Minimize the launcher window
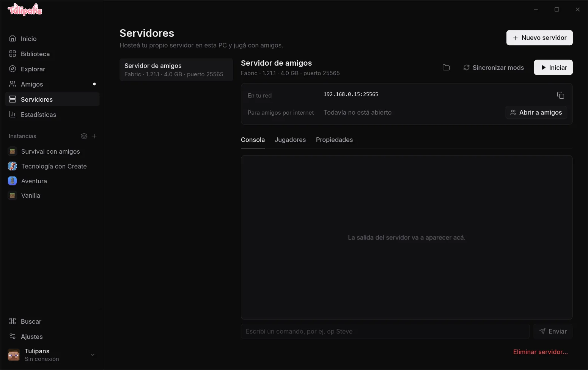Viewport: 588px width, 370px height. tap(536, 9)
